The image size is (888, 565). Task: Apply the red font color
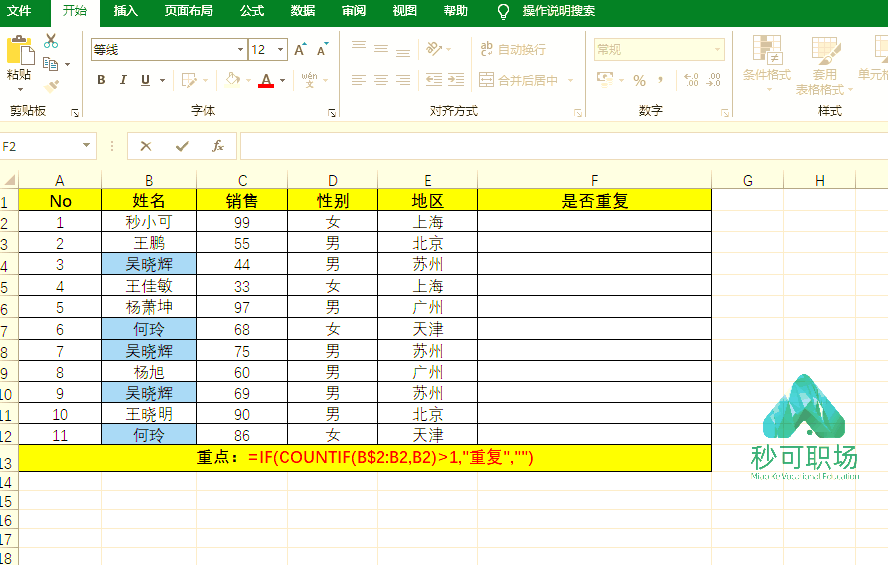(266, 80)
